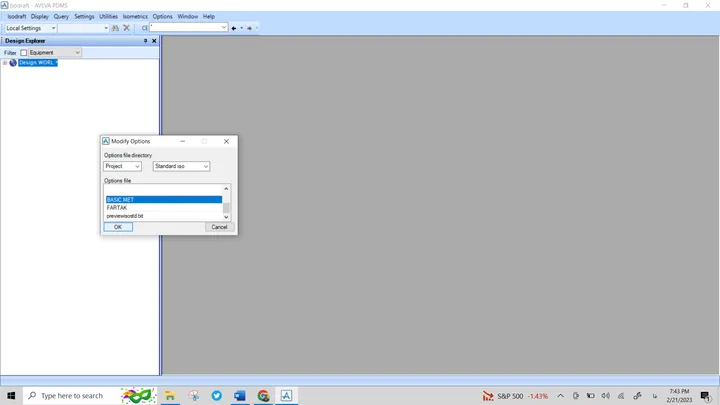
Task: Click inside the CE name field
Action: coord(185,28)
